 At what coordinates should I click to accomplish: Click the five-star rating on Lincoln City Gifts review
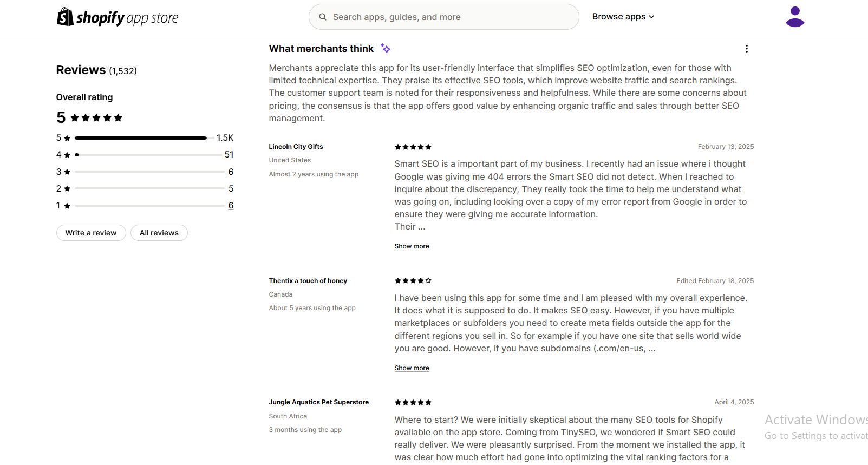click(413, 147)
